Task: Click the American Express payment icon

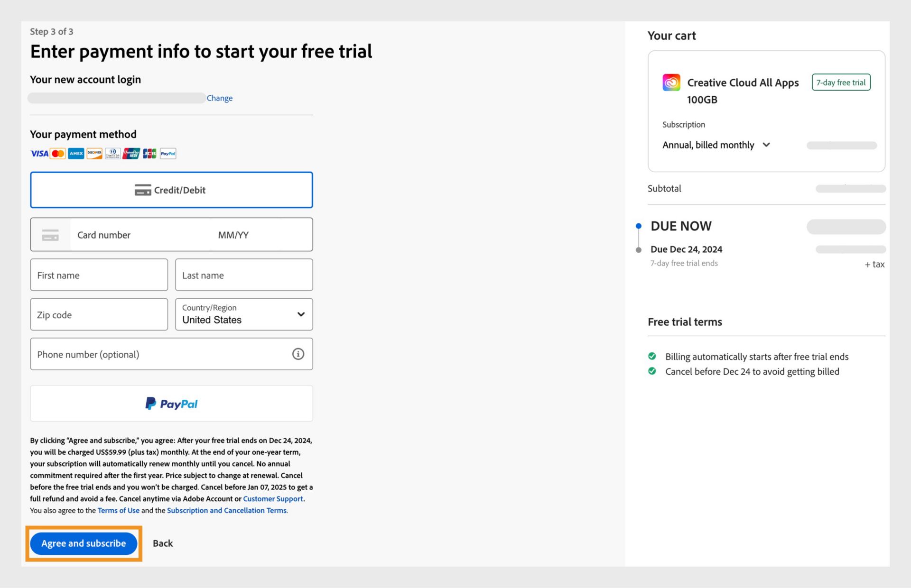Action: point(76,153)
